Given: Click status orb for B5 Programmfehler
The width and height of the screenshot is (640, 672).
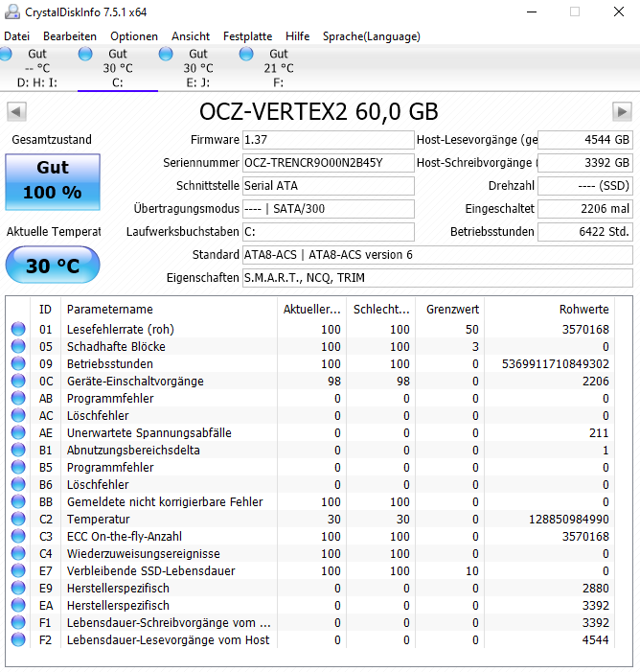Looking at the screenshot, I should pos(18,467).
